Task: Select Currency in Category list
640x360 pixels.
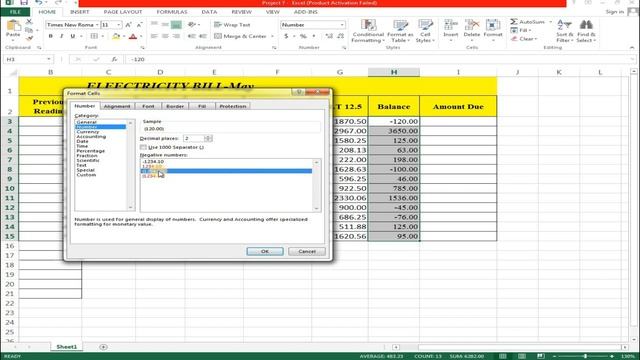Action: click(x=88, y=132)
